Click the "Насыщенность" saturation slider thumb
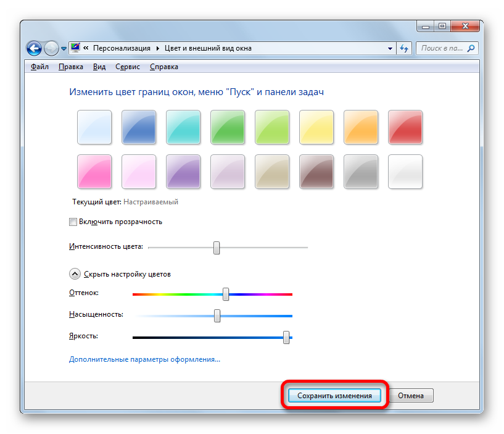 tap(217, 315)
